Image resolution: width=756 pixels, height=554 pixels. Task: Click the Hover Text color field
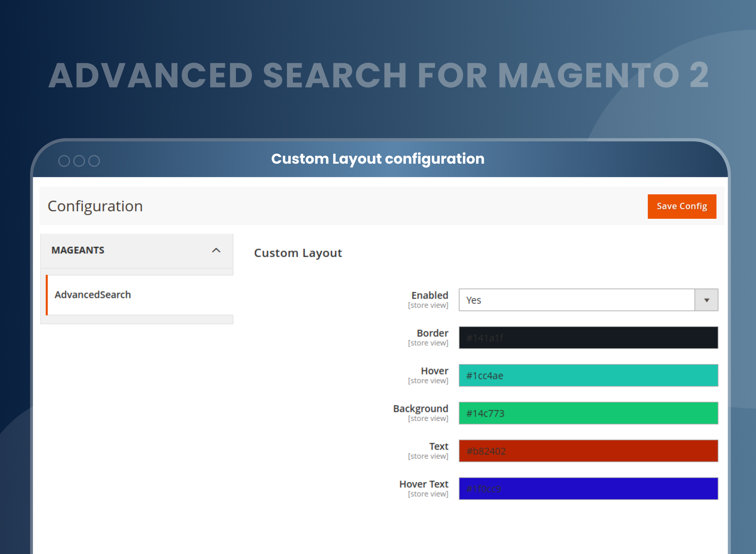(588, 489)
